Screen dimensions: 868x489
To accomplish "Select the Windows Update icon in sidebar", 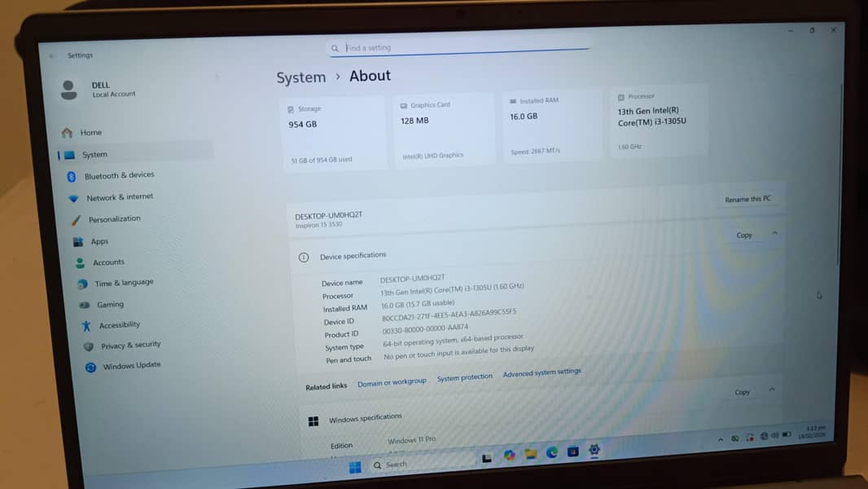I will [x=90, y=368].
